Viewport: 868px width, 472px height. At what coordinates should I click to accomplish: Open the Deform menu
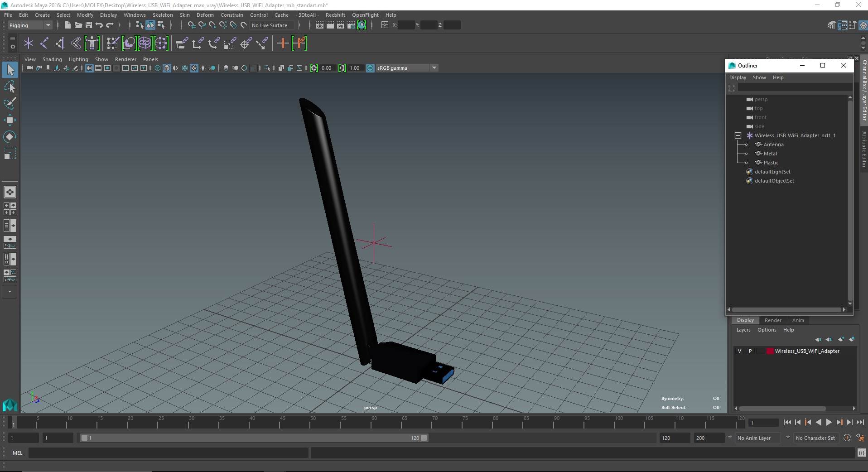[205, 15]
